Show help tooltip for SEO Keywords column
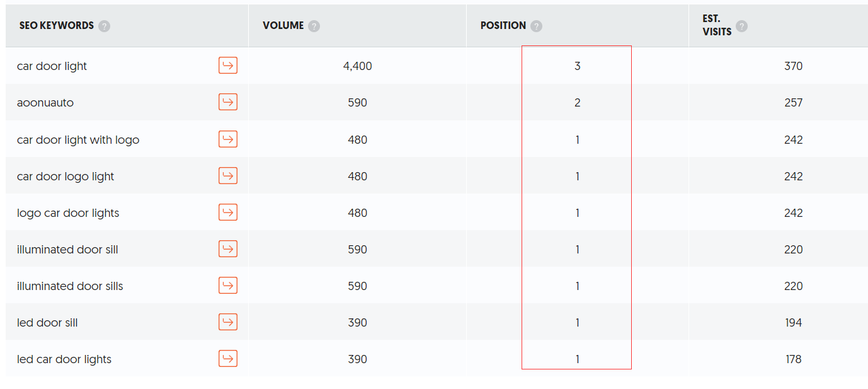Image resolution: width=868 pixels, height=389 pixels. tap(104, 26)
